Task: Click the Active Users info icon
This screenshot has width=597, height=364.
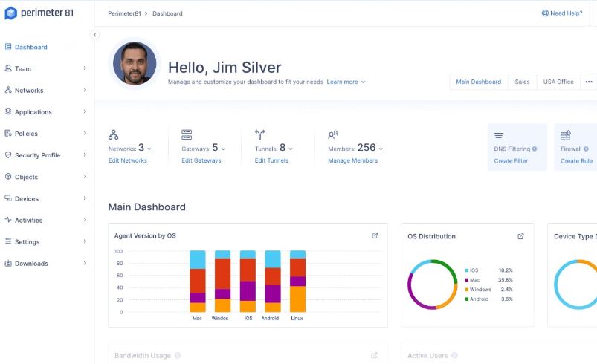Action: click(454, 356)
